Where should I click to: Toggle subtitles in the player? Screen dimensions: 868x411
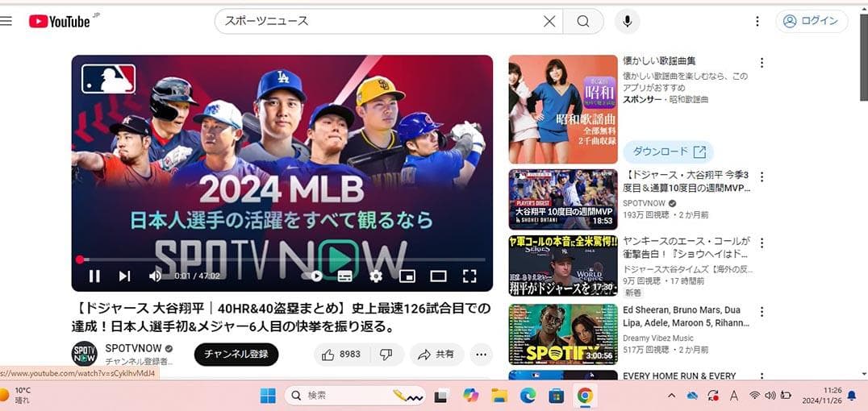[345, 276]
